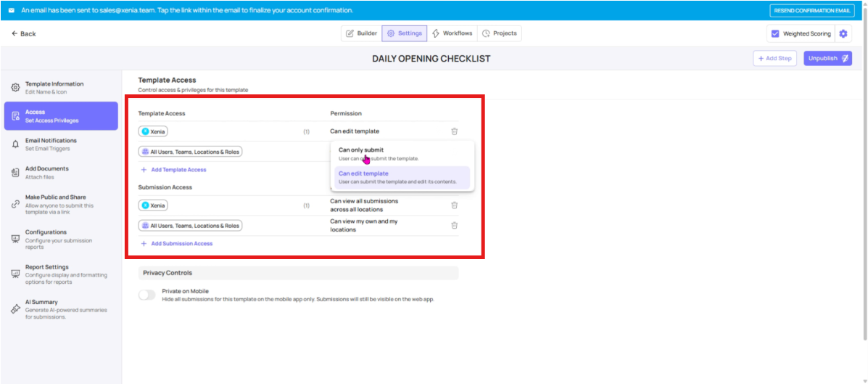Remove All Users submission access via trash icon
Viewport: 868px width, 389px height.
(454, 226)
